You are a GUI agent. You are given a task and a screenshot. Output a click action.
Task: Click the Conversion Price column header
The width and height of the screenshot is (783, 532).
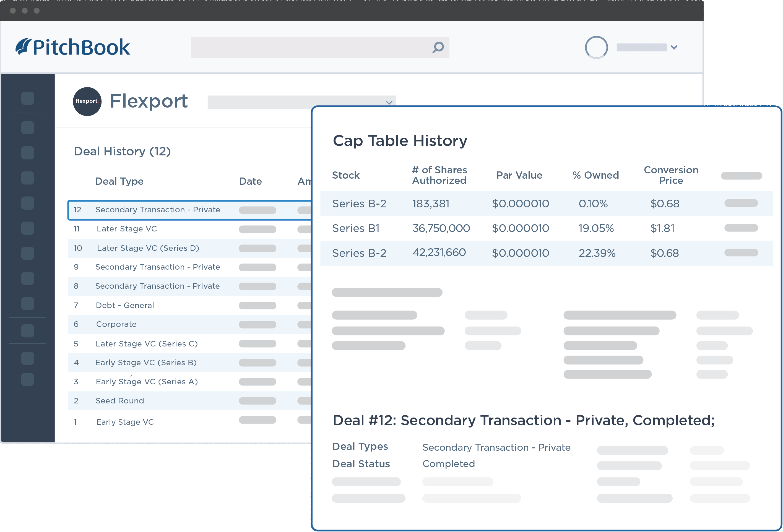[x=671, y=175]
